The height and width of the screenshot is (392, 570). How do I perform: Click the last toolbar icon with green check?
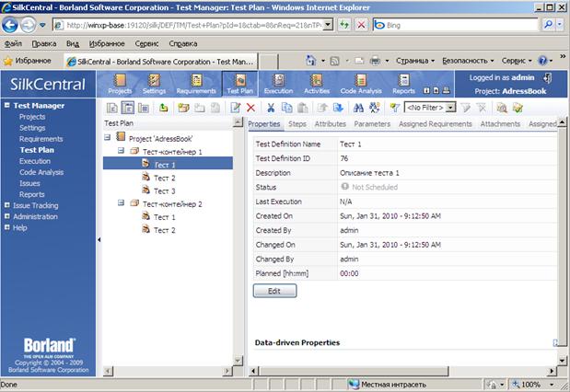[518, 108]
